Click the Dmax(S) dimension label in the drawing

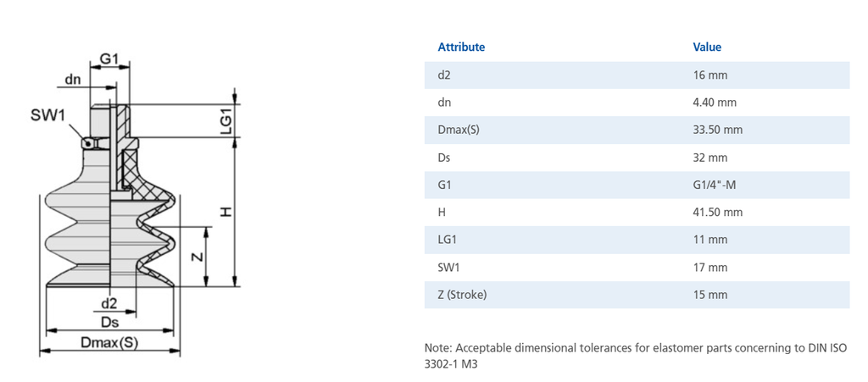[x=109, y=343]
